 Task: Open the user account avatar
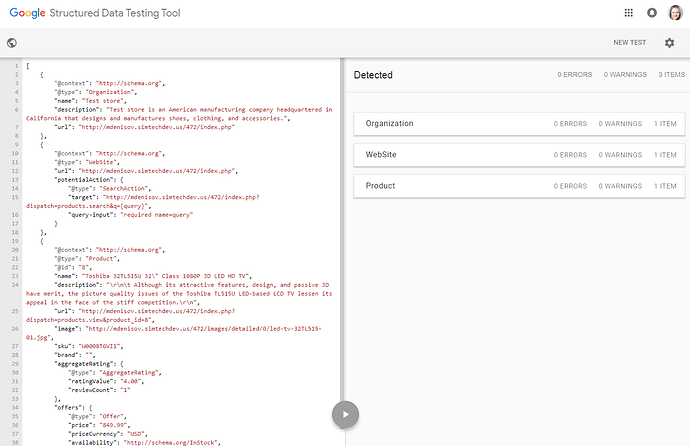click(x=675, y=13)
